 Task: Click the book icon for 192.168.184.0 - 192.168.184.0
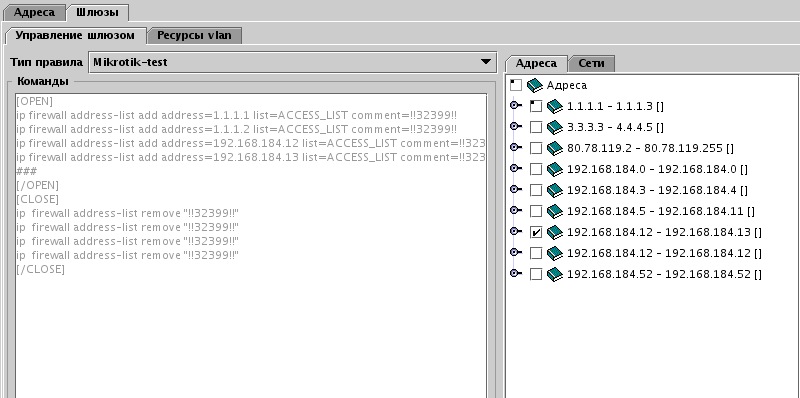pos(555,169)
